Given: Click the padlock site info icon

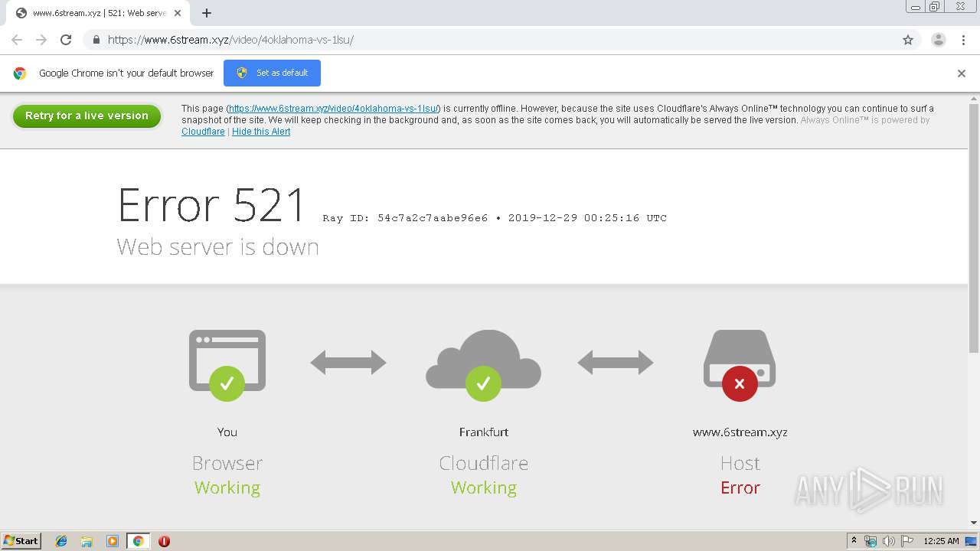Looking at the screenshot, I should pyautogui.click(x=96, y=40).
